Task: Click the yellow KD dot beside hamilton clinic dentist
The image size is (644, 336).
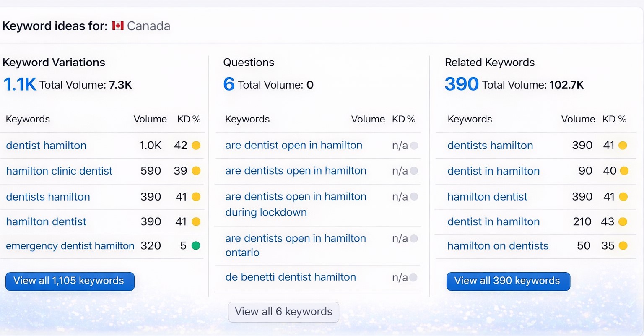Action: coord(197,171)
